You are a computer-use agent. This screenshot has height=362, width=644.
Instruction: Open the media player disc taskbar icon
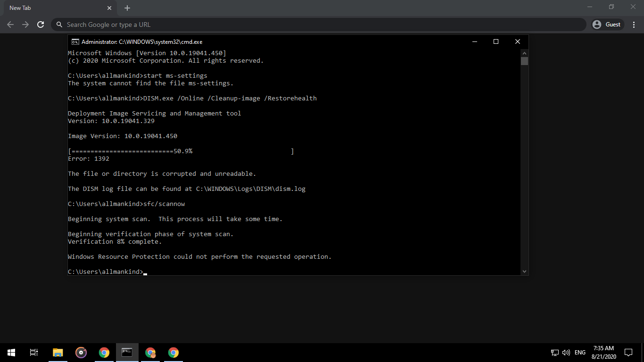[81, 353]
